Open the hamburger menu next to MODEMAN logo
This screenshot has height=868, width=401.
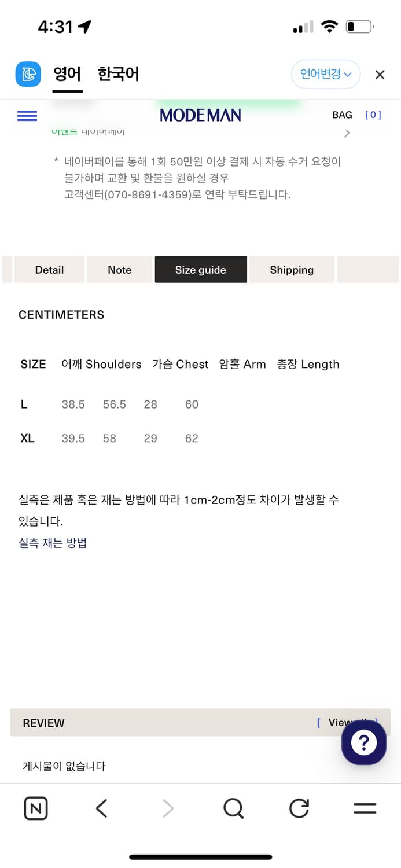click(27, 115)
